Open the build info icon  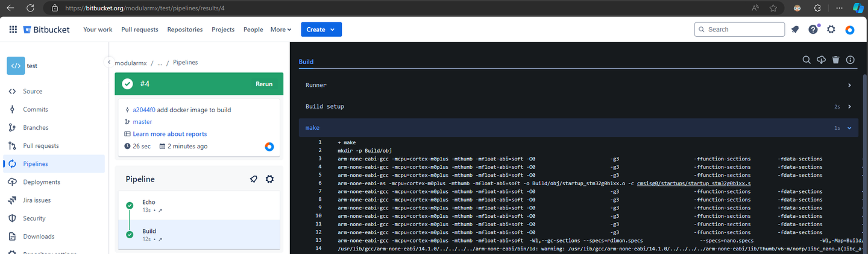tap(851, 60)
